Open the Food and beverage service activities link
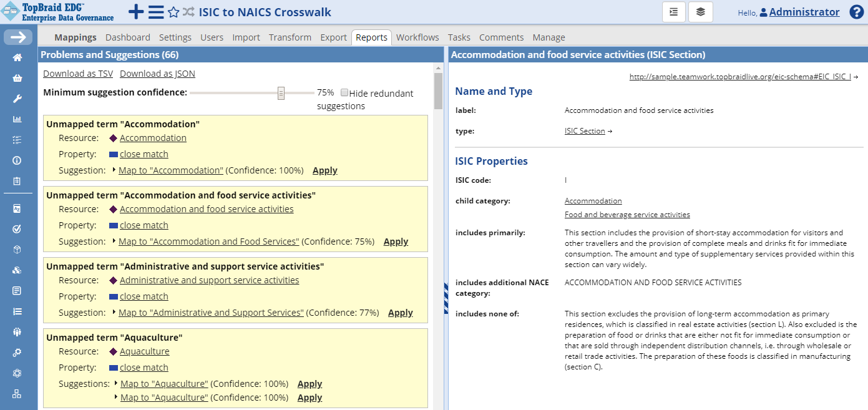Image resolution: width=868 pixels, height=410 pixels. coord(627,215)
